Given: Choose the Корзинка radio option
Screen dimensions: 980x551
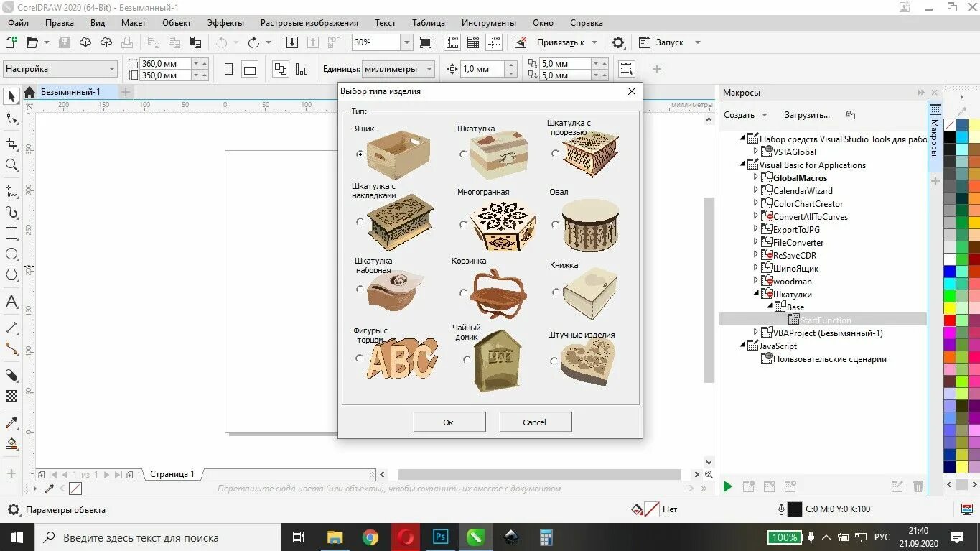Looking at the screenshot, I should tap(463, 292).
